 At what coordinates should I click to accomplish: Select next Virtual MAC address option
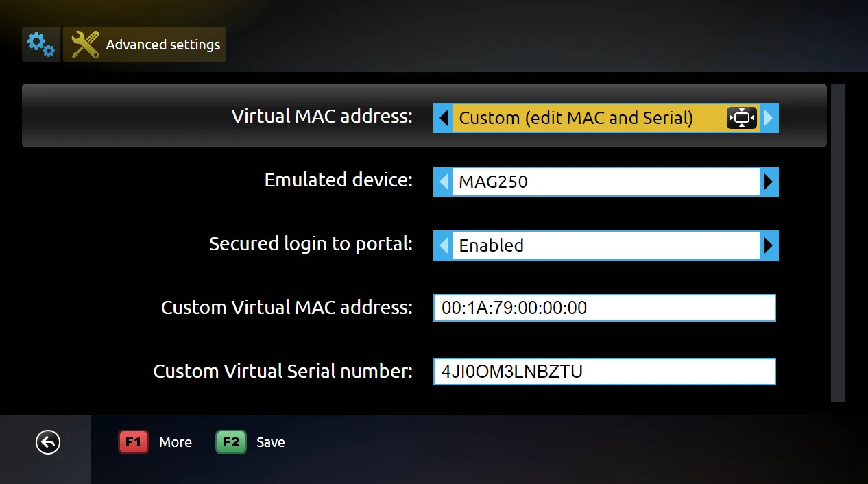(769, 118)
